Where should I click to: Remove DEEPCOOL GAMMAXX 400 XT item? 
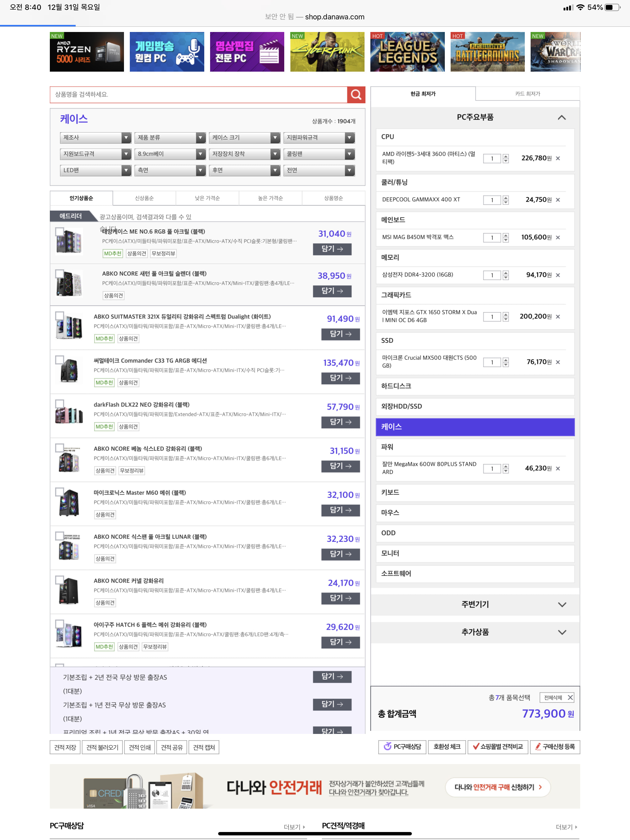coord(558,200)
